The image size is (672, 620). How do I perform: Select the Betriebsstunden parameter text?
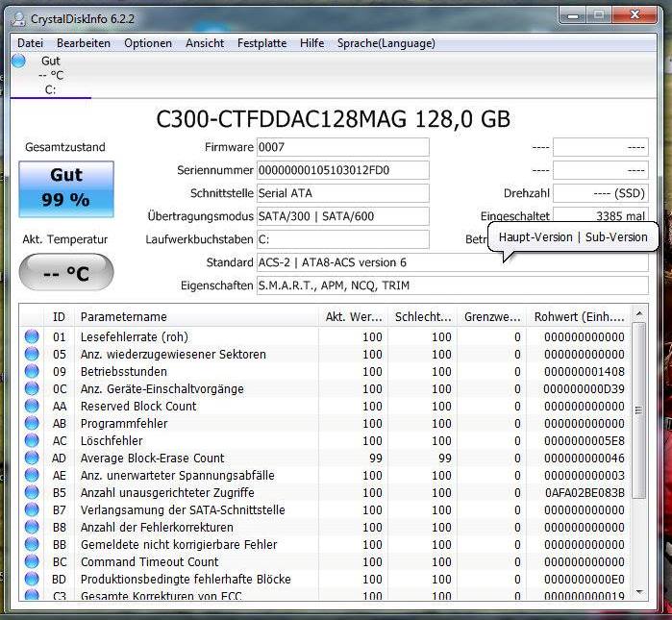point(124,371)
